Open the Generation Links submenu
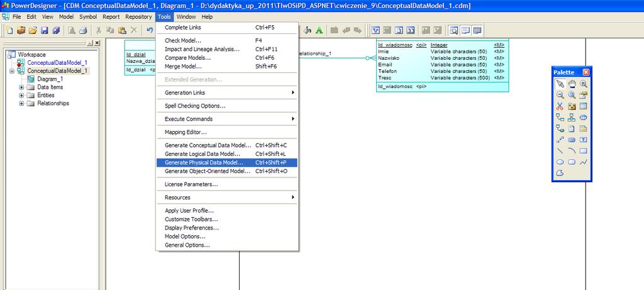Screen dimensions: 644x290 [x=227, y=92]
